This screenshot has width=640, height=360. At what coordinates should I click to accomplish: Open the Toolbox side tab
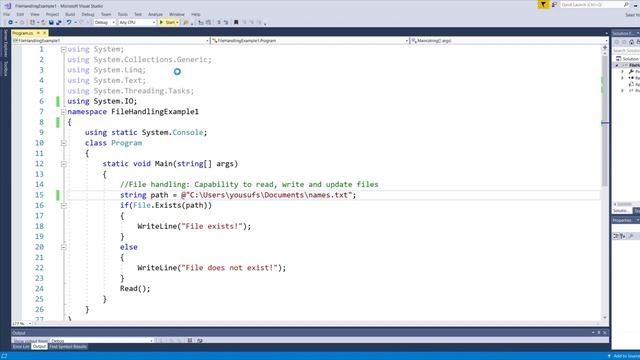[x=6, y=69]
